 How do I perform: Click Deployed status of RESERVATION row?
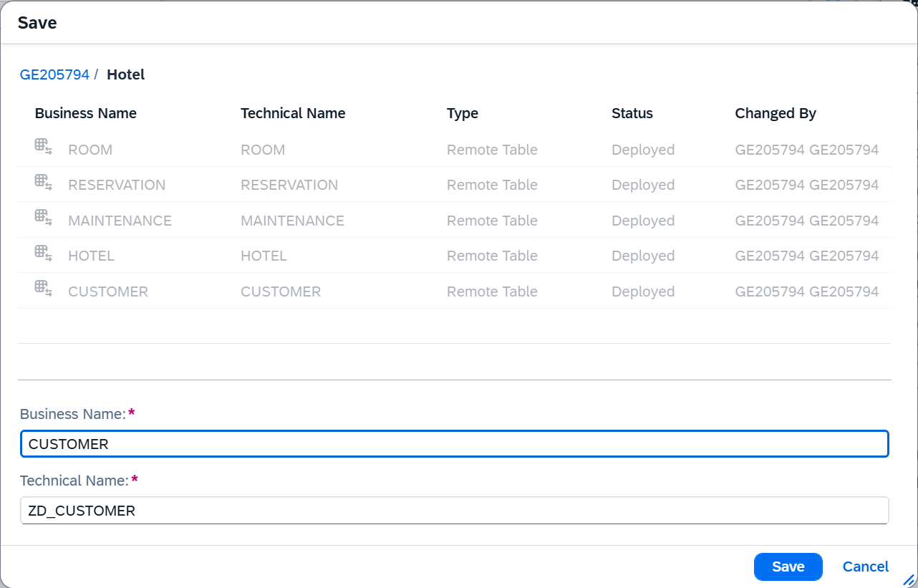click(x=643, y=185)
